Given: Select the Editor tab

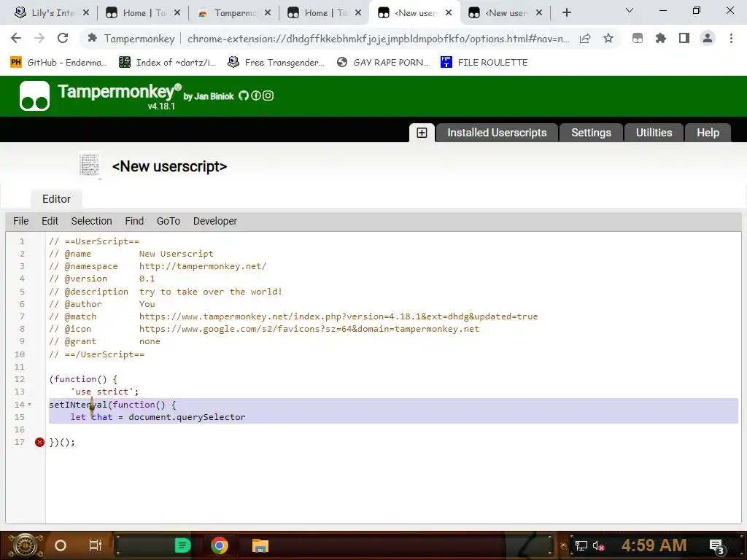Looking at the screenshot, I should tap(56, 199).
